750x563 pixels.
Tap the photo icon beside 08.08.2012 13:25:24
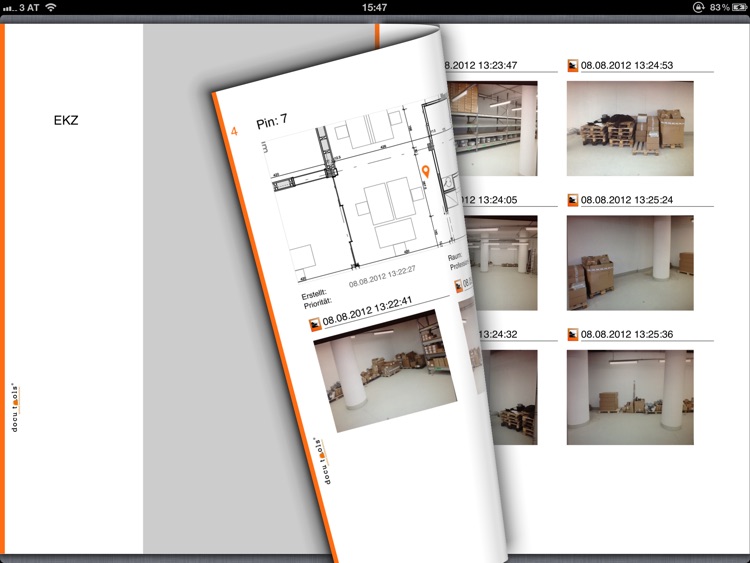pos(573,200)
